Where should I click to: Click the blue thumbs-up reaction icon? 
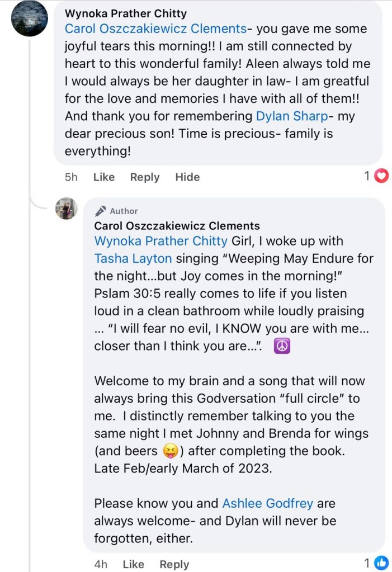[382, 562]
